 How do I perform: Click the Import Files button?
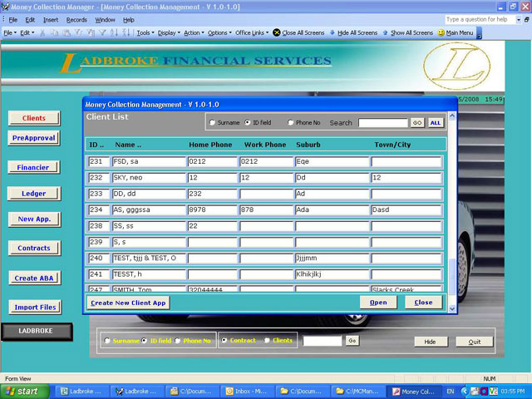35,307
